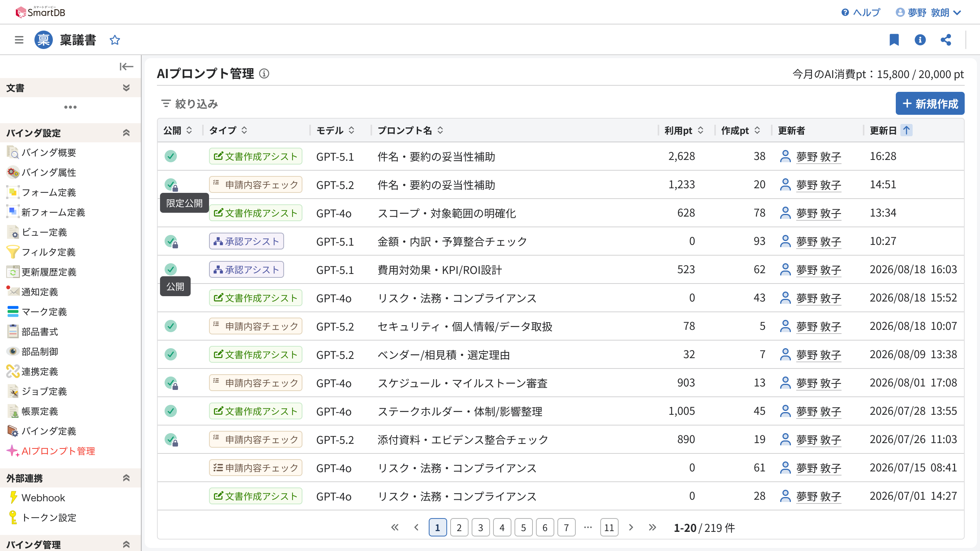Collapse the 外部連携 sidebar section
Image resolution: width=980 pixels, height=551 pixels.
126,478
